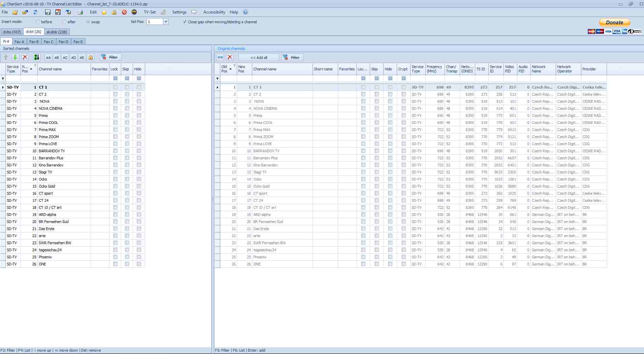644x354 pixels.
Task: Sort by Old Pos column header
Action: tap(228, 69)
